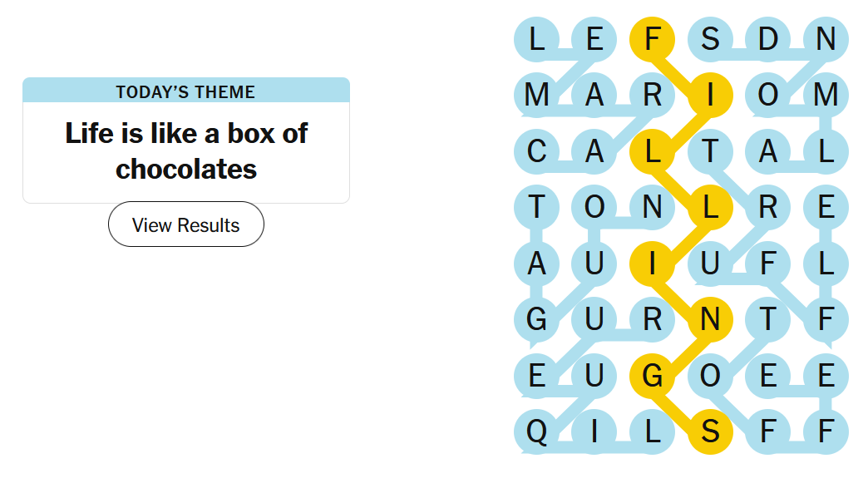Screen dimensions: 868x488
Task: Select the U between A and yellow I
Action: [594, 264]
